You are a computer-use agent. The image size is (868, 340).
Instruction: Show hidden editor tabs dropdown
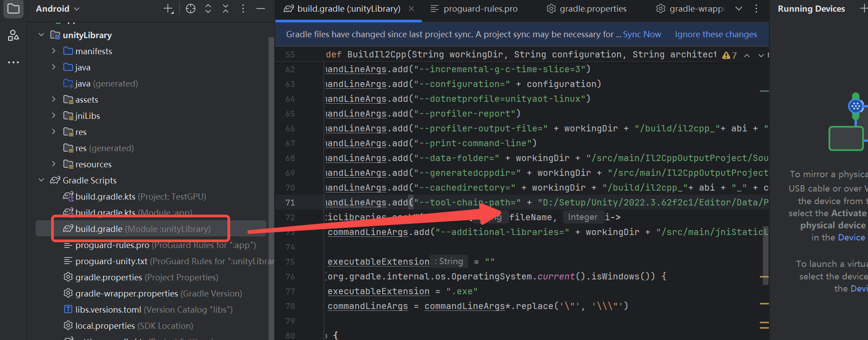739,9
